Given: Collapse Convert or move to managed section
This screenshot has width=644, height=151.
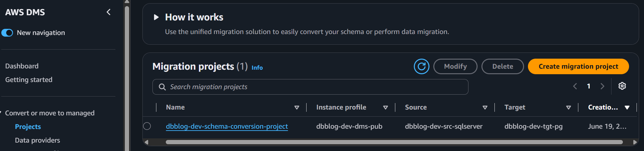Looking at the screenshot, I should coord(1,113).
